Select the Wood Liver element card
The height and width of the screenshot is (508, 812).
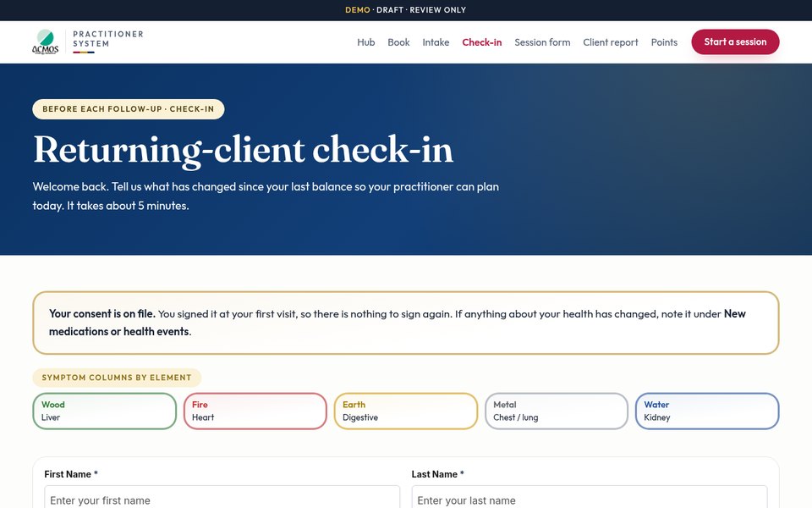click(x=105, y=411)
